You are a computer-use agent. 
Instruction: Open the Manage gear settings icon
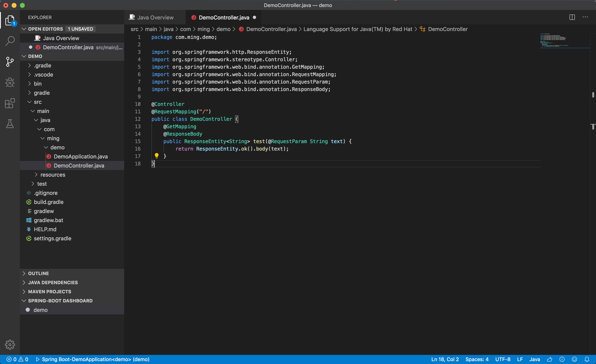click(10, 344)
